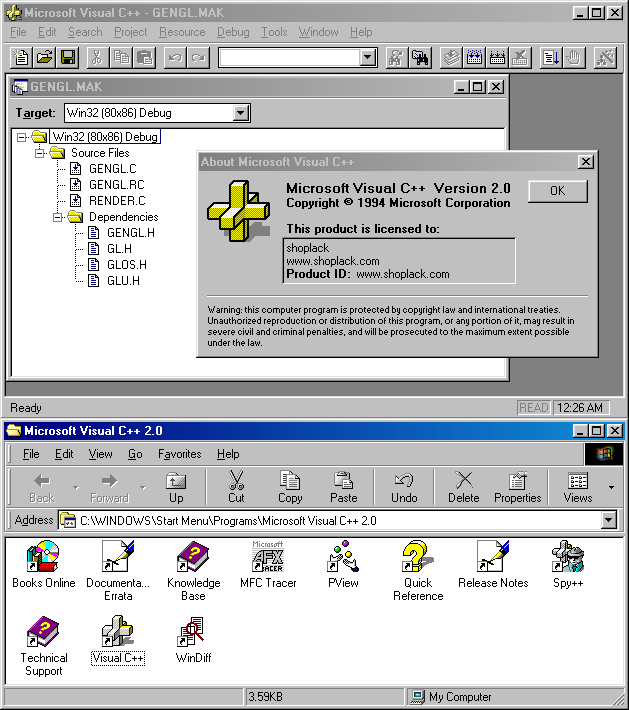Click the Windows logo throbber in Explorer

pos(604,454)
